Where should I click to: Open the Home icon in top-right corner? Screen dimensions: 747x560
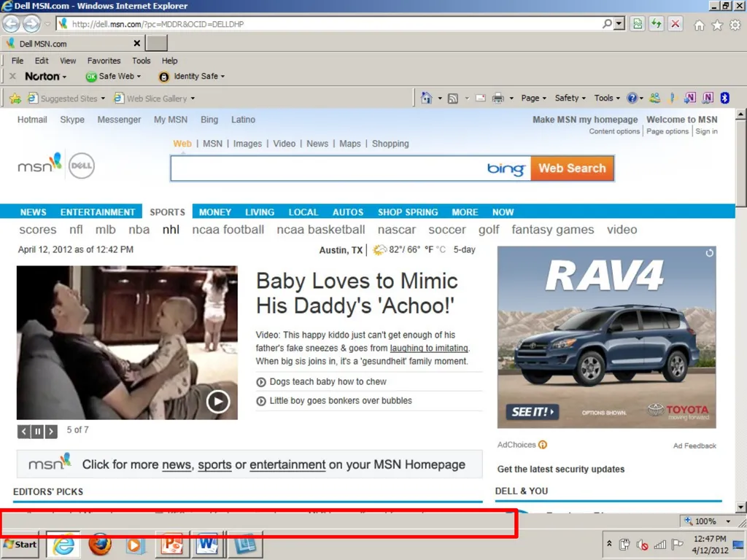point(699,26)
